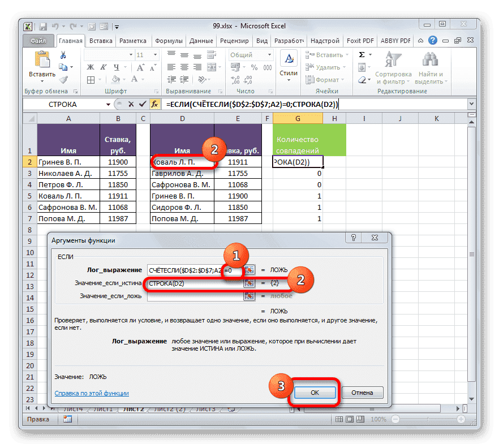Screen dimensions: 499x448
Task: Click the Вставить paste clipboard icon
Action: pyautogui.click(x=43, y=59)
